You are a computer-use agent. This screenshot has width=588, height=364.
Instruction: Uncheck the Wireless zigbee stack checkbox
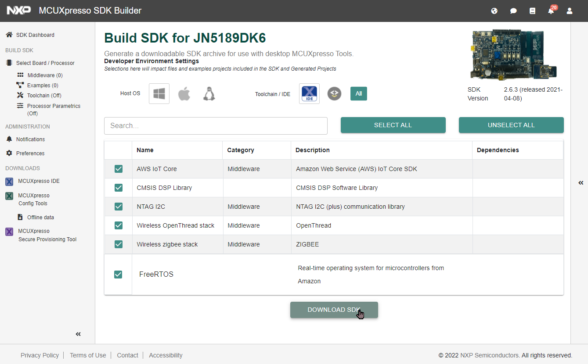[119, 244]
